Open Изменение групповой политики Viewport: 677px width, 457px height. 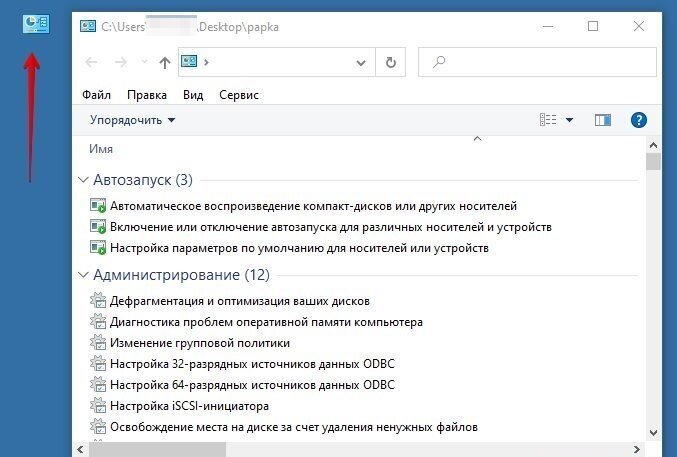[x=200, y=343]
